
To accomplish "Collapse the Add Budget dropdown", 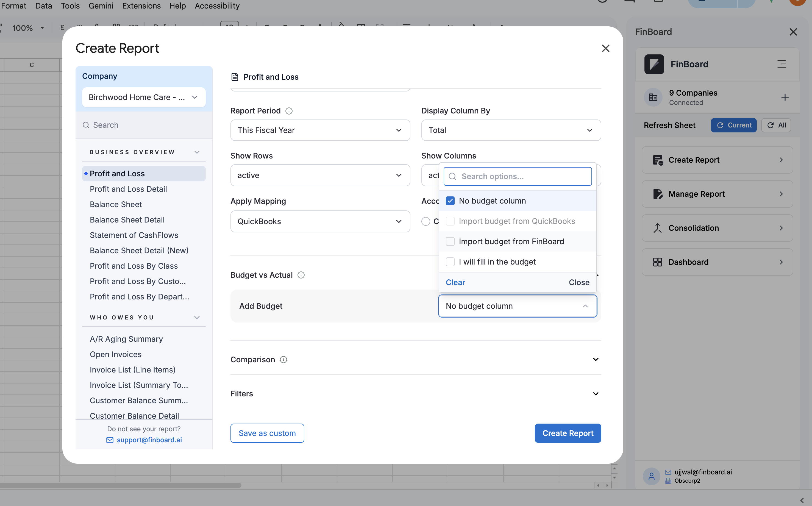I will click(x=518, y=306).
